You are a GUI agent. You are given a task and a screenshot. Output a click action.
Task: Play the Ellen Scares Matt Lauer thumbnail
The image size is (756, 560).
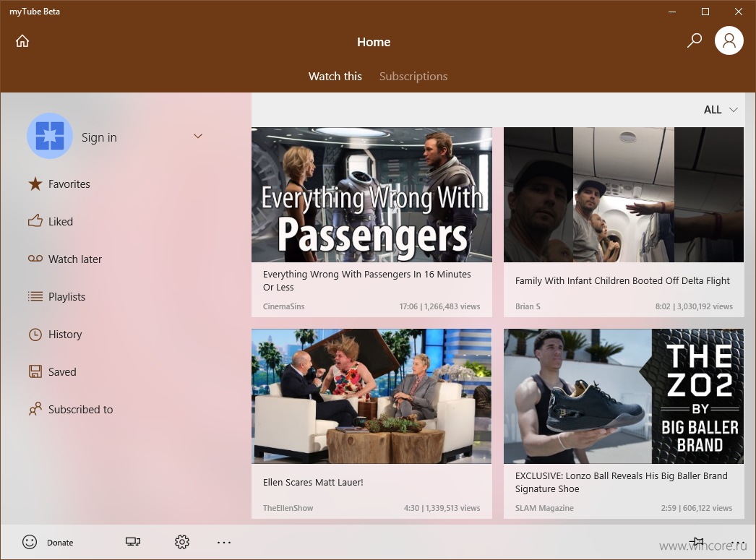tap(371, 396)
